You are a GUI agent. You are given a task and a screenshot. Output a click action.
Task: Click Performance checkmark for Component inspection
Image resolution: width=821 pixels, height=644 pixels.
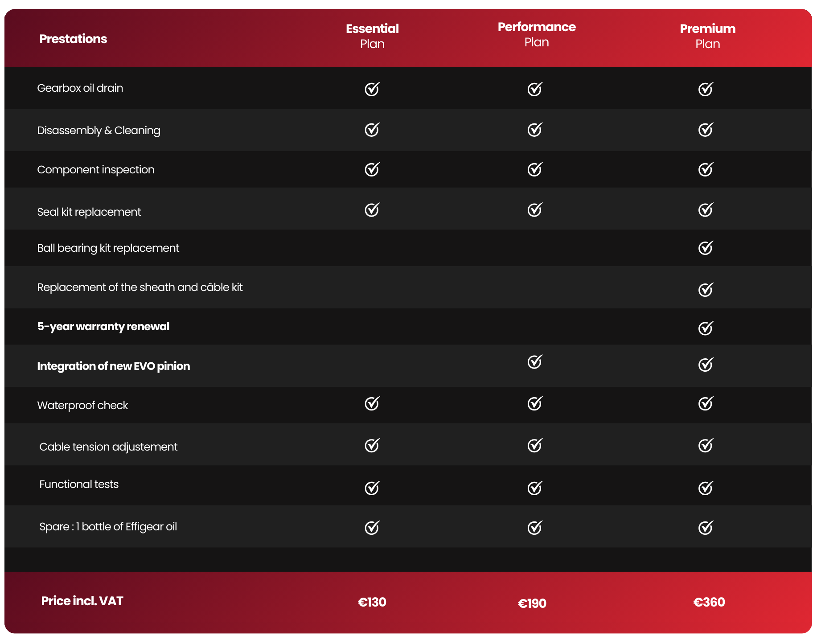(534, 169)
